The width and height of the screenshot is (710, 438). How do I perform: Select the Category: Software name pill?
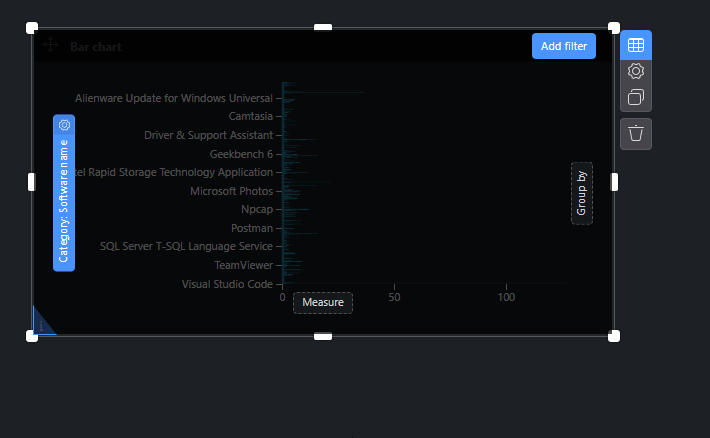pyautogui.click(x=64, y=193)
